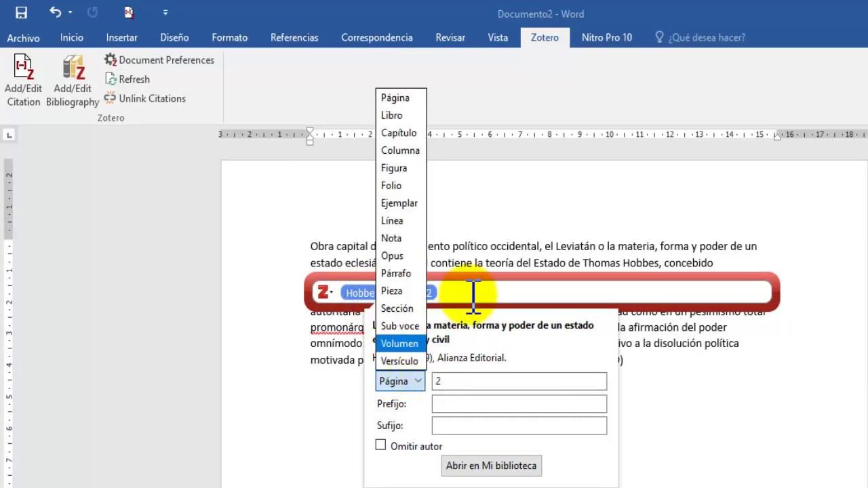Open the Página locator type dropdown
Viewport: 868px width, 488px height.
400,381
